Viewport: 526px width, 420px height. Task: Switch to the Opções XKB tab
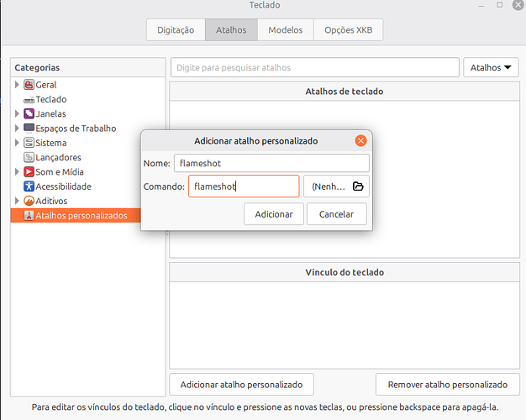point(348,30)
